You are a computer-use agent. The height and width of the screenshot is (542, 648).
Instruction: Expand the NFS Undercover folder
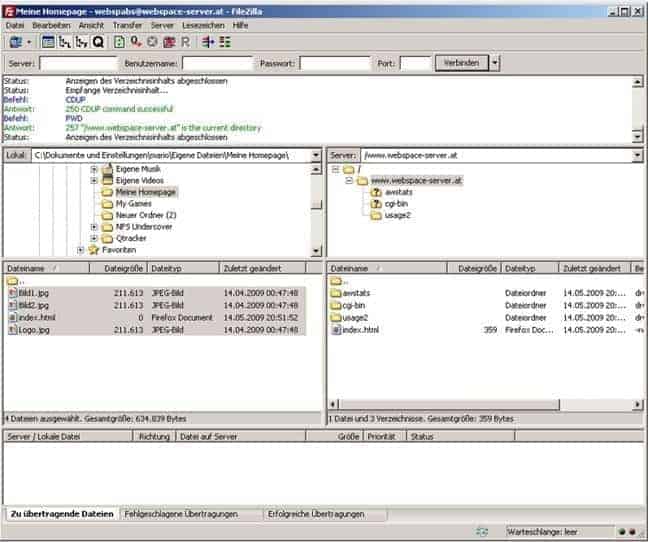[x=94, y=227]
